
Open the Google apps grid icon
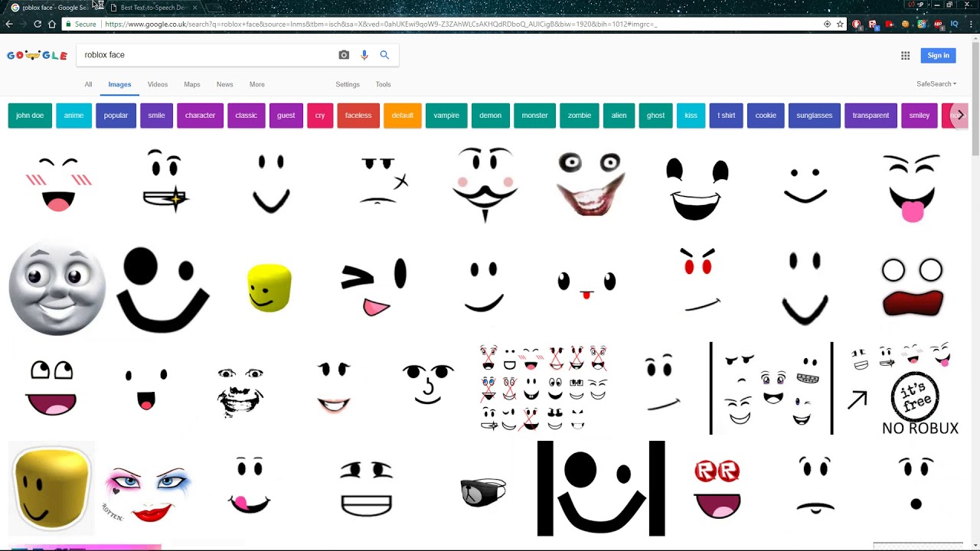point(905,55)
